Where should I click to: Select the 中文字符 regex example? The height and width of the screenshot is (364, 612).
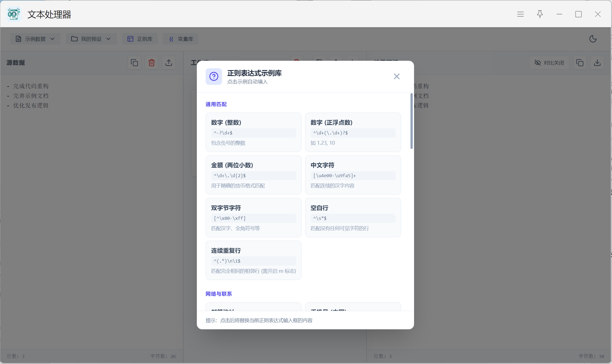tap(353, 175)
